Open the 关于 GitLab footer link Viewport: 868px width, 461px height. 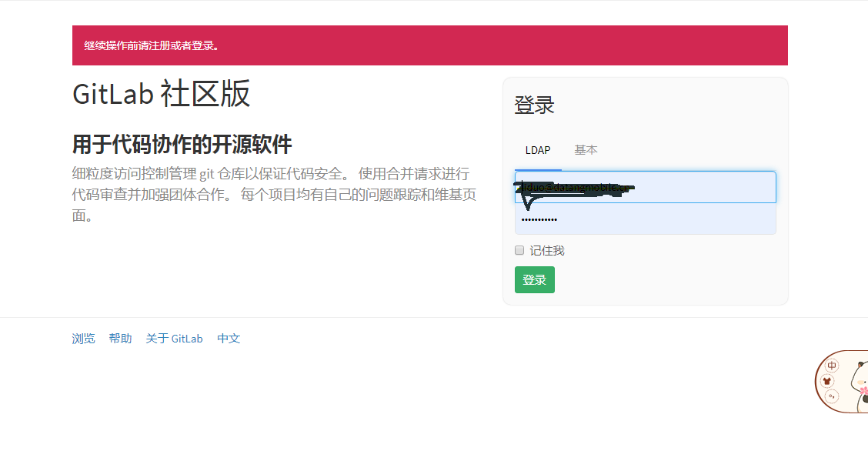174,339
